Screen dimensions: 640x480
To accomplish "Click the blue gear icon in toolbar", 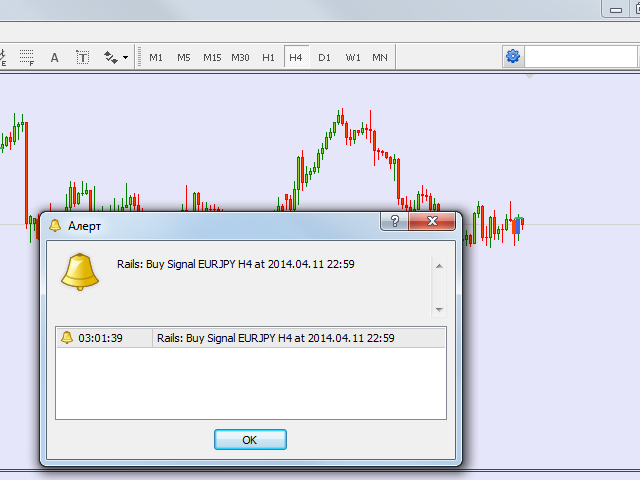I will coord(513,56).
